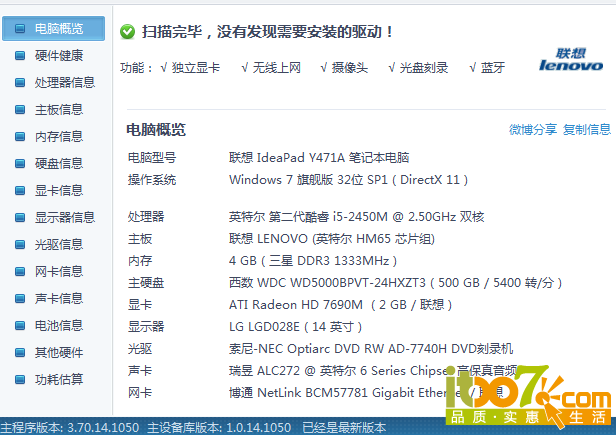Click the 4 GB DDR3 memory value
616x435 pixels.
coord(313,261)
